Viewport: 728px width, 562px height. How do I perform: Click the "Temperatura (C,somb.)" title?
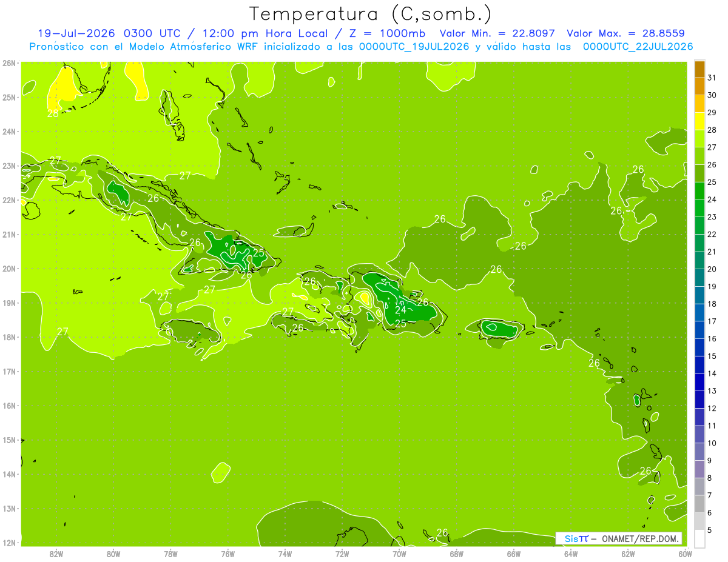370,14
